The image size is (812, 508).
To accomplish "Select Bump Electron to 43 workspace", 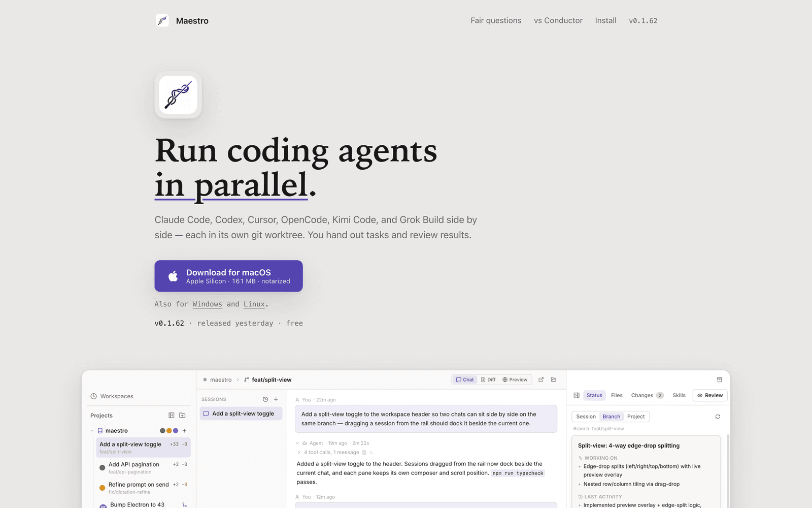I will pyautogui.click(x=143, y=504).
